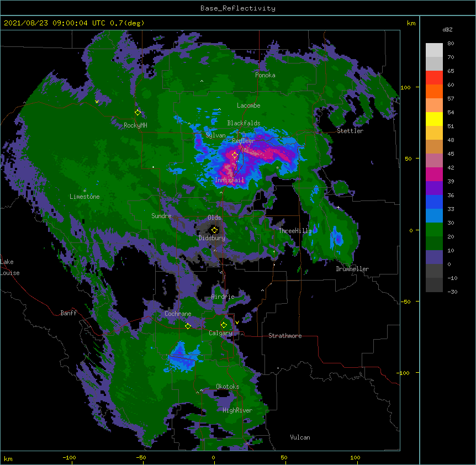Viewport: 476px width, 465px height.
Task: Select the royal blue 33–36 dBZ legend swatch
Action: pos(434,202)
